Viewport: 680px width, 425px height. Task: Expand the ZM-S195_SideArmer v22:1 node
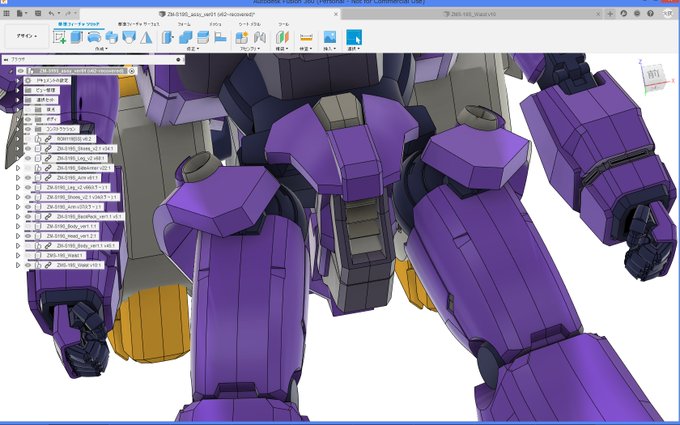point(18,168)
